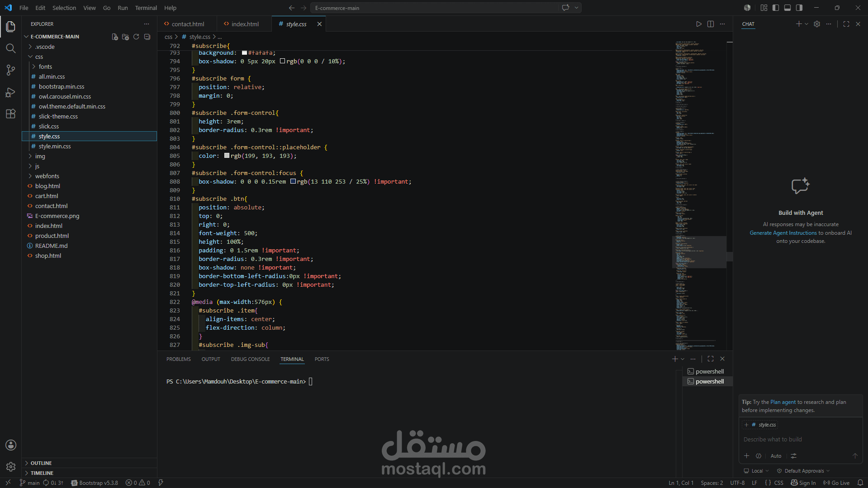Image resolution: width=868 pixels, height=488 pixels.
Task: Click New File icon in Explorer header
Action: (115, 37)
